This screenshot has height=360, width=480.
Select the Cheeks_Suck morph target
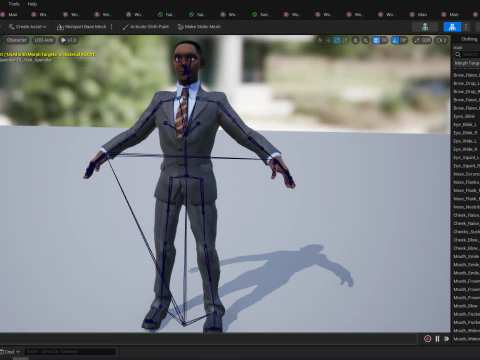[466, 232]
